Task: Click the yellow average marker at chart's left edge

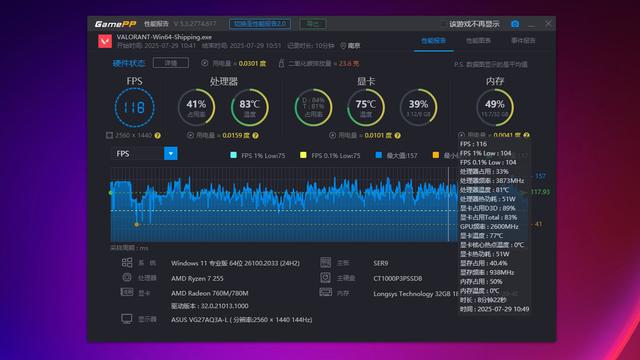Action: click(x=111, y=193)
